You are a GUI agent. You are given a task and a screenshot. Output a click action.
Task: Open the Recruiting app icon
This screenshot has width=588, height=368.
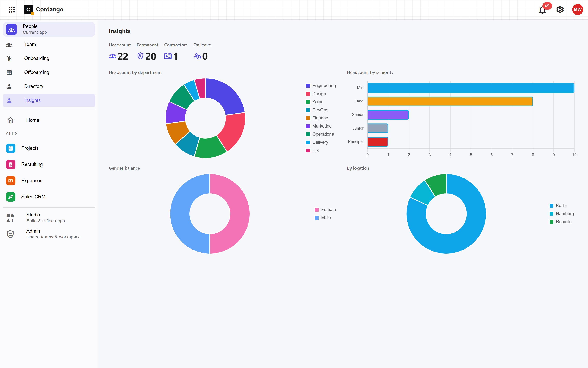[x=11, y=164]
